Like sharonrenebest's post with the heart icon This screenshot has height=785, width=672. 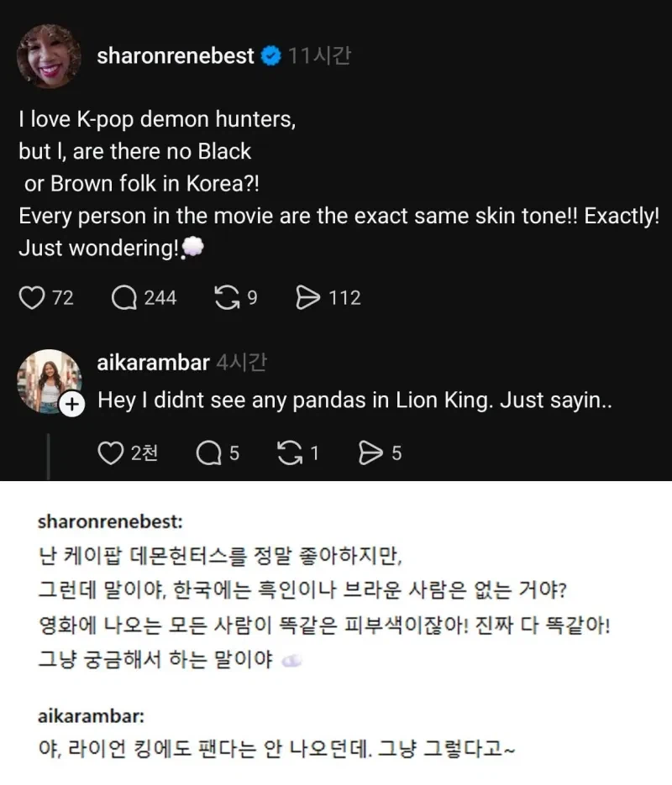[x=31, y=297]
